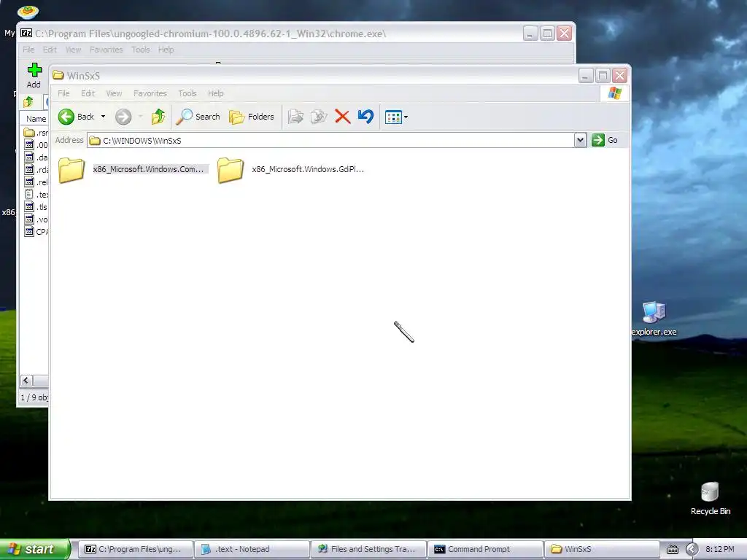Open the Back history dropdown arrow
Screen dimensions: 747x560
click(x=103, y=117)
